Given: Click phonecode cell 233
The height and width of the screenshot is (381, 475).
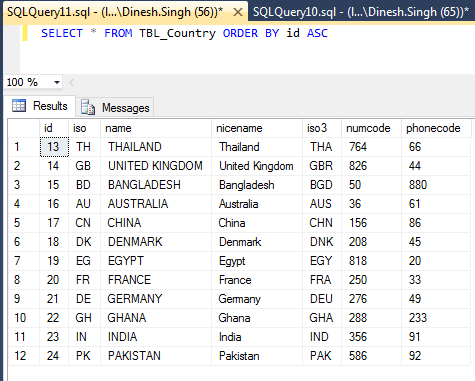Looking at the screenshot, I should pyautogui.click(x=436, y=318).
